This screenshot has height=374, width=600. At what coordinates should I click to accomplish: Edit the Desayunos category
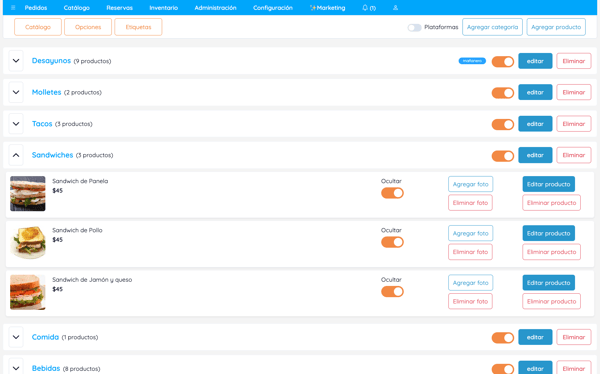(x=535, y=61)
